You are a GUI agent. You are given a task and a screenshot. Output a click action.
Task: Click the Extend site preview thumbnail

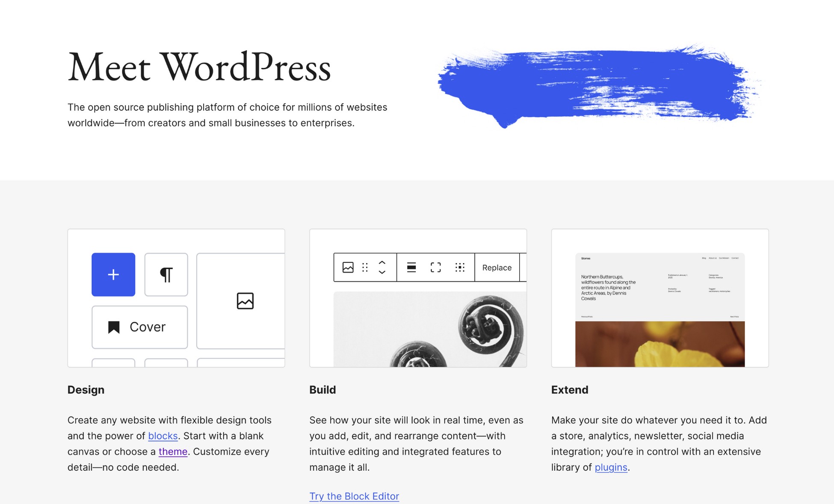click(x=660, y=309)
